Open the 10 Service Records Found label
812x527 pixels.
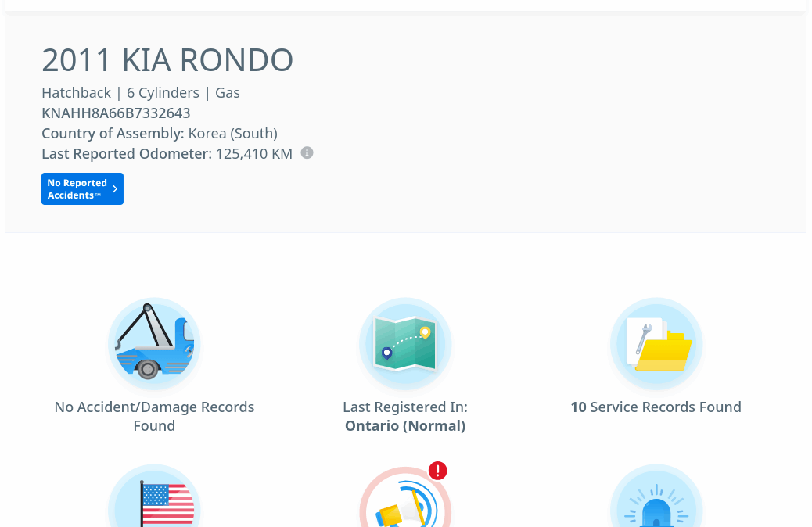[656, 407]
